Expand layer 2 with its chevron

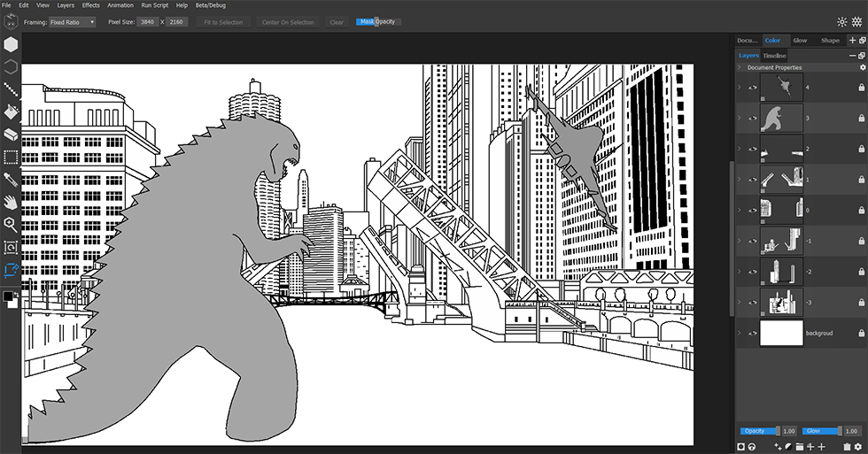tap(740, 149)
